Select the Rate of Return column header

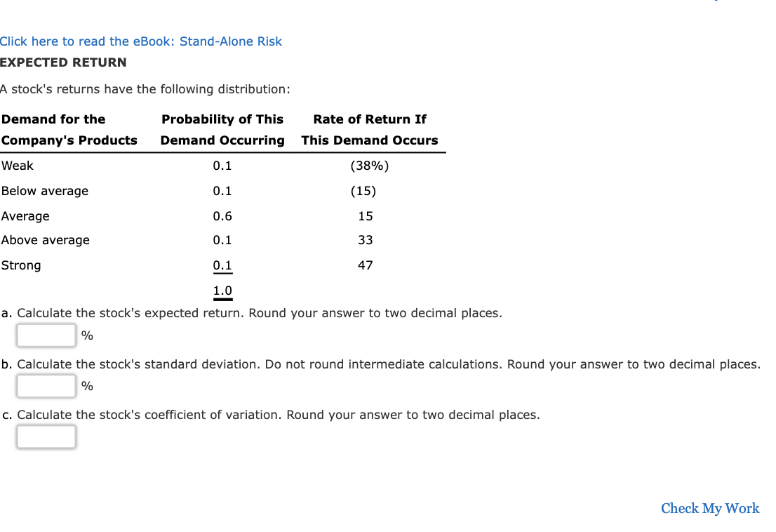[370, 130]
